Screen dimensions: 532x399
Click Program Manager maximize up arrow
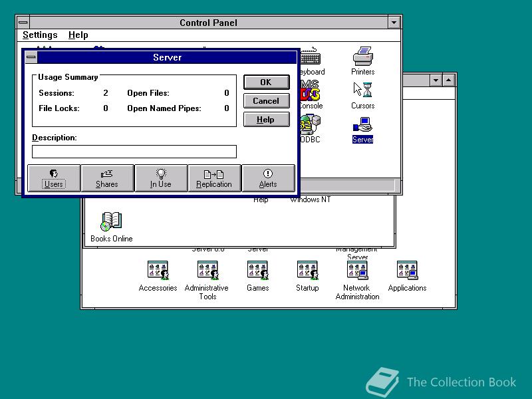point(448,80)
